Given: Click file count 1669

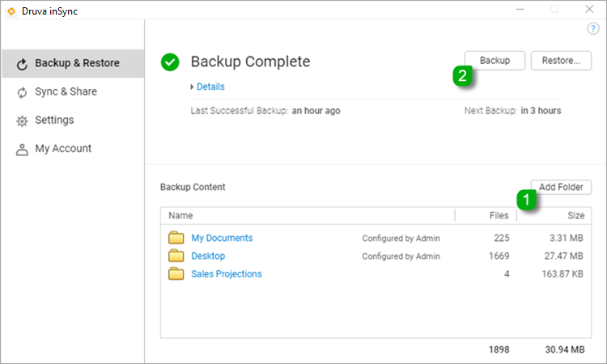Looking at the screenshot, I should pyautogui.click(x=499, y=256).
